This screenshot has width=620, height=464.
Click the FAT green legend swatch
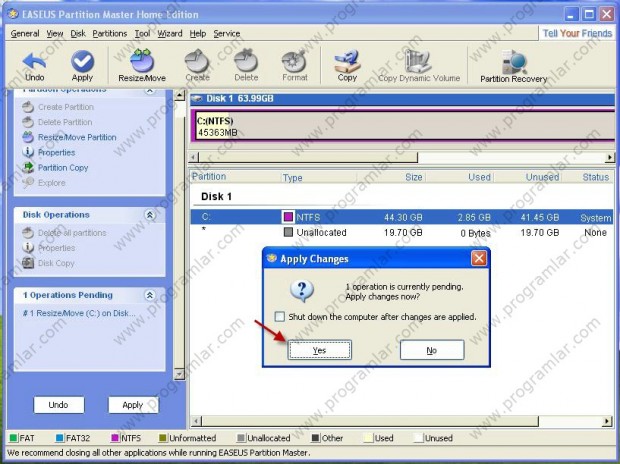13,438
